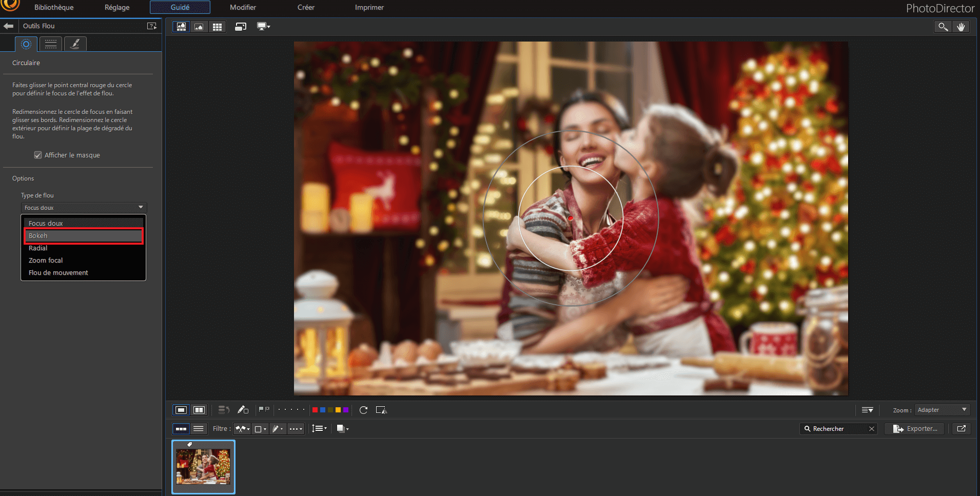Select the magnifier zoom tool
Viewport: 980px width, 496px height.
click(943, 27)
